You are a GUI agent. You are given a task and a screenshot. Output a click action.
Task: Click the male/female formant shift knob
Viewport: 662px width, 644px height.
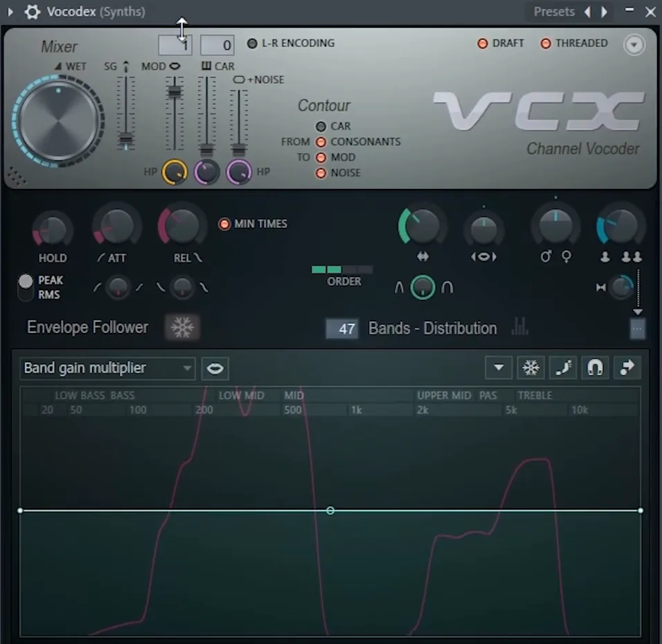[556, 226]
